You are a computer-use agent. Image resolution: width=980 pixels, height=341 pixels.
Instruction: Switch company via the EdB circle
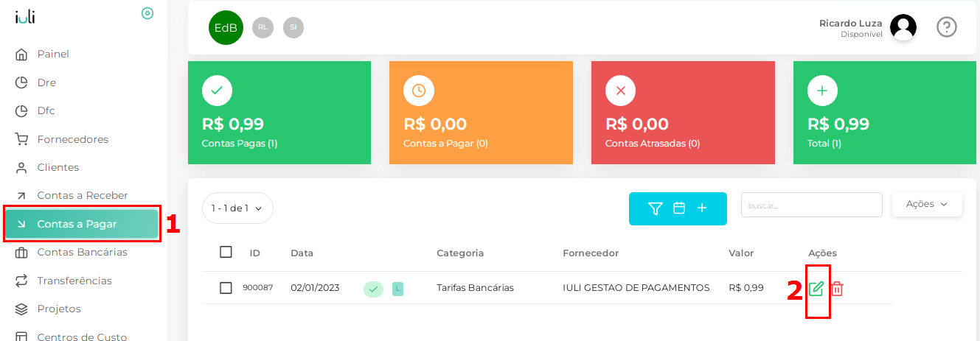point(226,27)
